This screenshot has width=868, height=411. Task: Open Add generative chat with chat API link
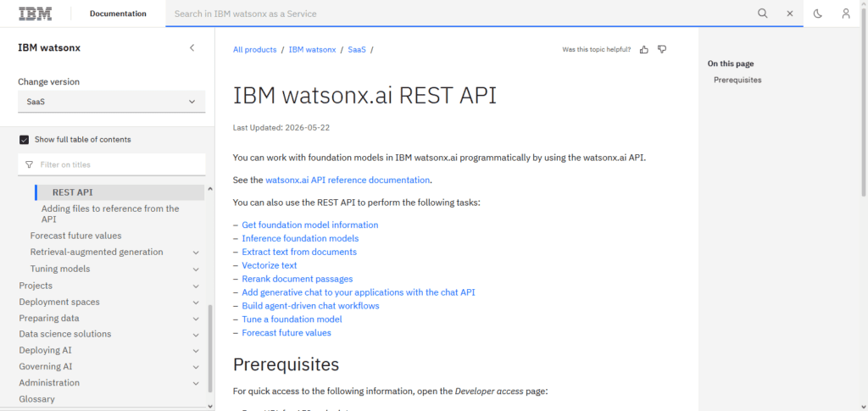click(359, 292)
